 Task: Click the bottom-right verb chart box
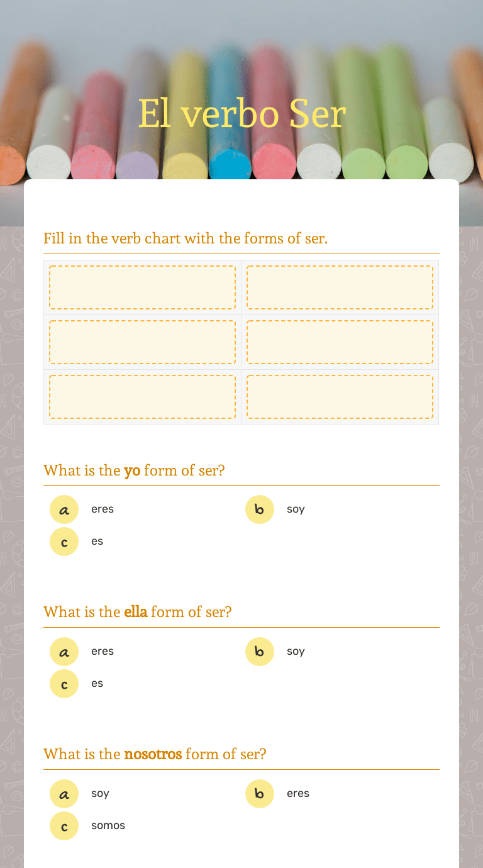tap(340, 397)
